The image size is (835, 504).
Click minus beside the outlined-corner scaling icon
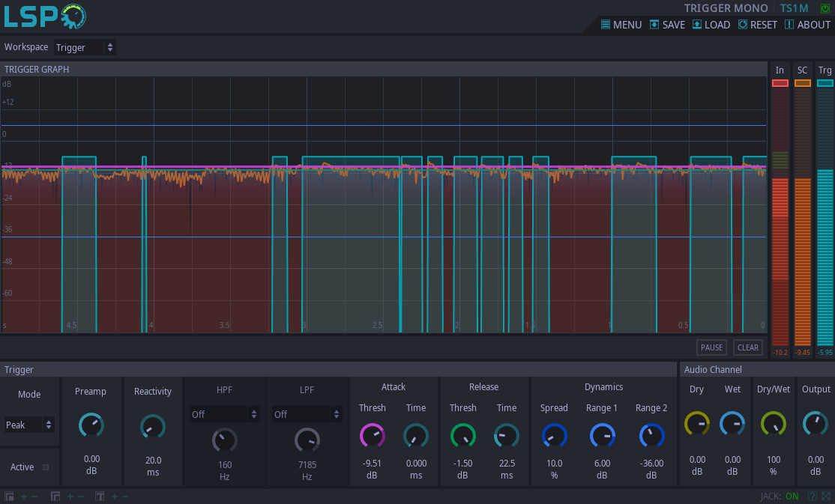[81, 497]
